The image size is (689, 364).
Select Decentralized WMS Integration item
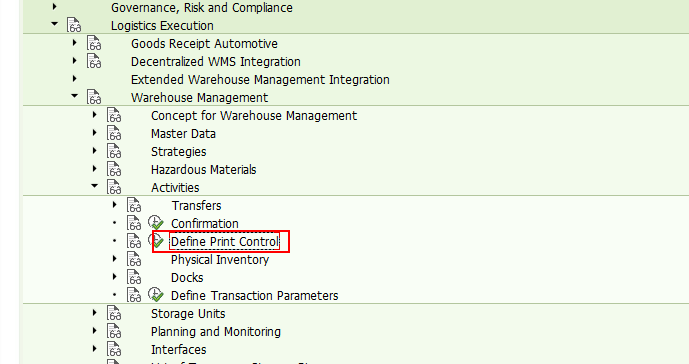pyautogui.click(x=216, y=62)
